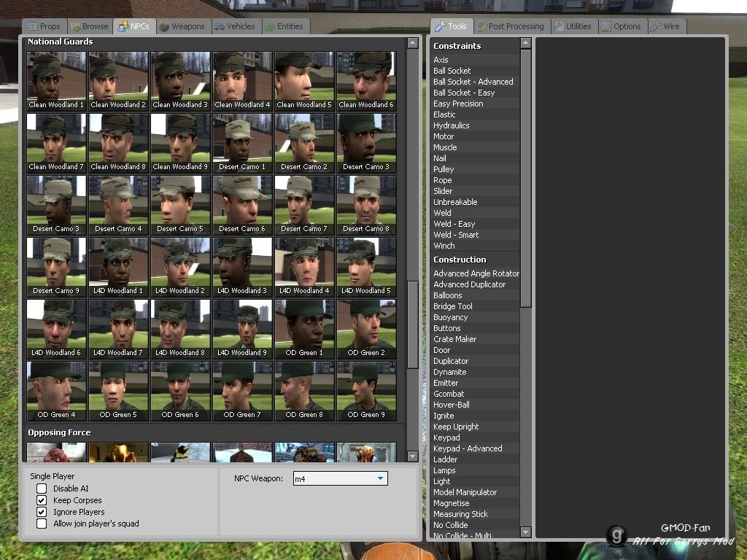This screenshot has height=560, width=747.
Task: Pick the Weld - Smart tool
Action: point(476,235)
